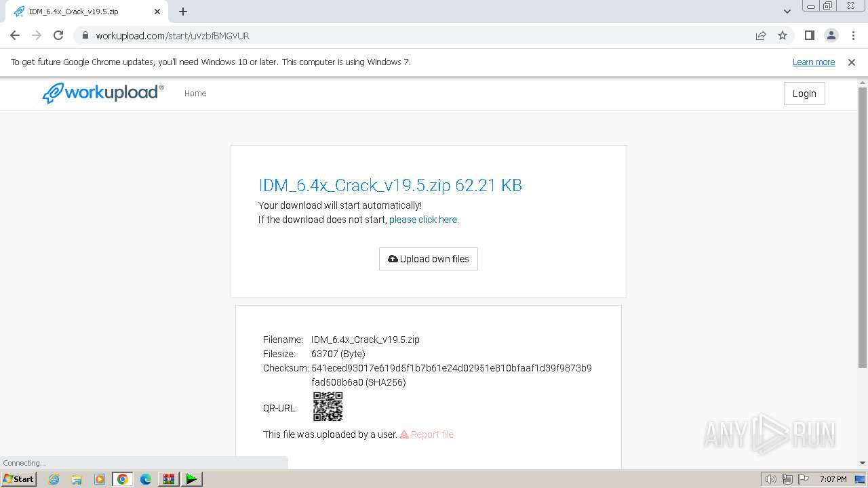Close the IDM_6.4x_Crack_v19.5.zip tab
Screen dimensions: 868x488
(x=157, y=12)
